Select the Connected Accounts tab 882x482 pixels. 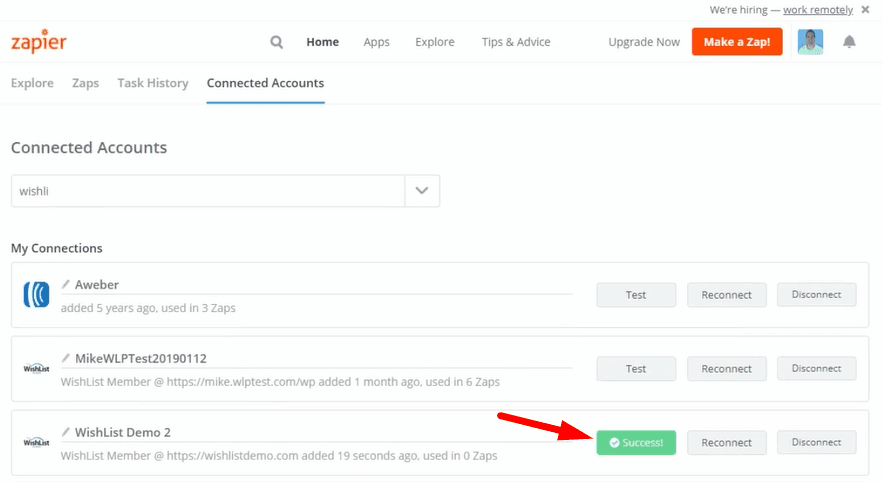266,83
